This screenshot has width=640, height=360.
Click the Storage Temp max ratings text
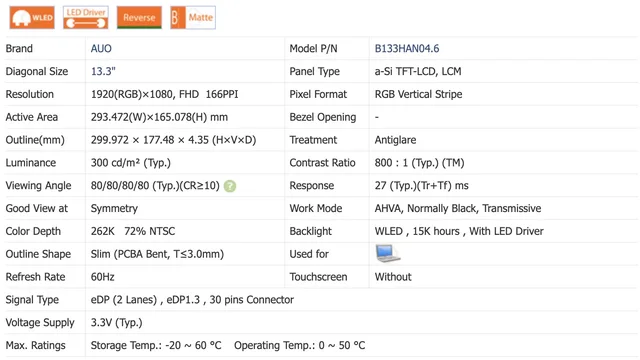(156, 345)
